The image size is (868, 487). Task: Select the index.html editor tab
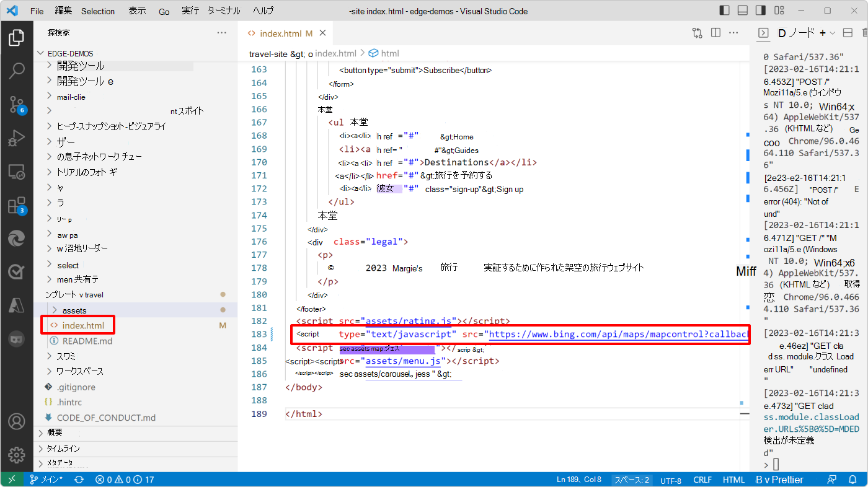coord(281,33)
